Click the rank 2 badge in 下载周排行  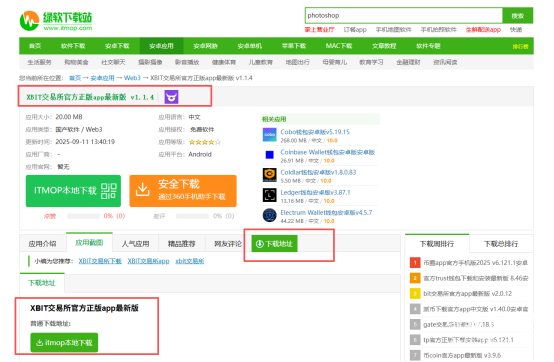tap(415, 278)
